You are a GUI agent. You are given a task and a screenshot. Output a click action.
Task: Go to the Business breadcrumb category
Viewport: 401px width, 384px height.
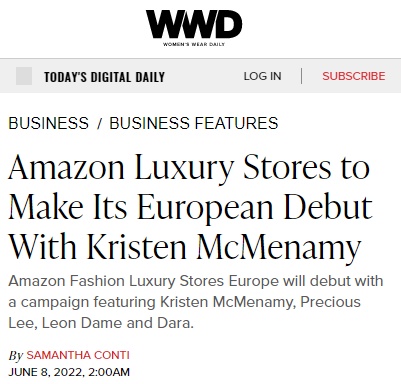point(49,123)
